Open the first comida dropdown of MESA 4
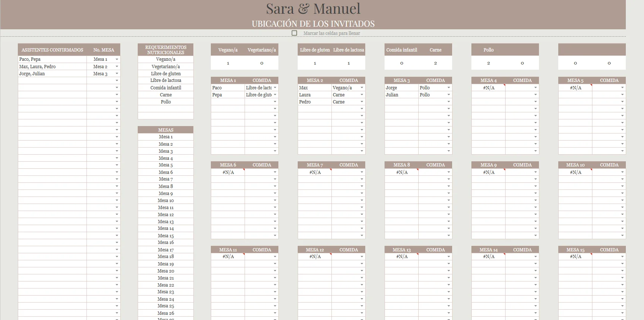The width and height of the screenshot is (644, 320). click(536, 88)
